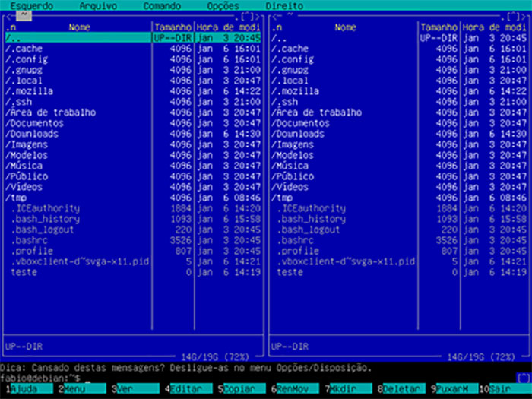Select /Público in the left panel
The width and height of the screenshot is (532, 399).
(133, 176)
